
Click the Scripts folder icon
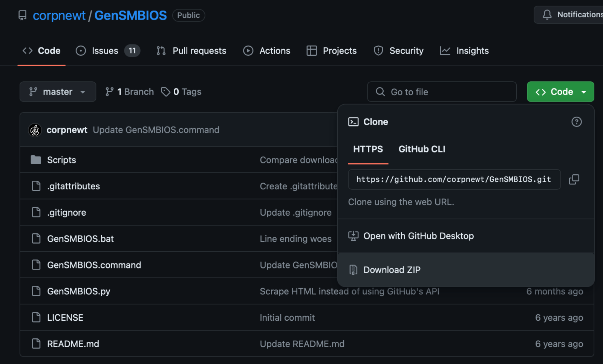tap(36, 160)
